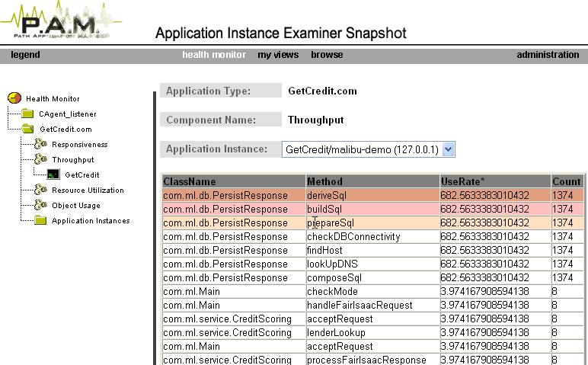Click the UseRate* column header
The width and height of the screenshot is (588, 365).
(495, 181)
